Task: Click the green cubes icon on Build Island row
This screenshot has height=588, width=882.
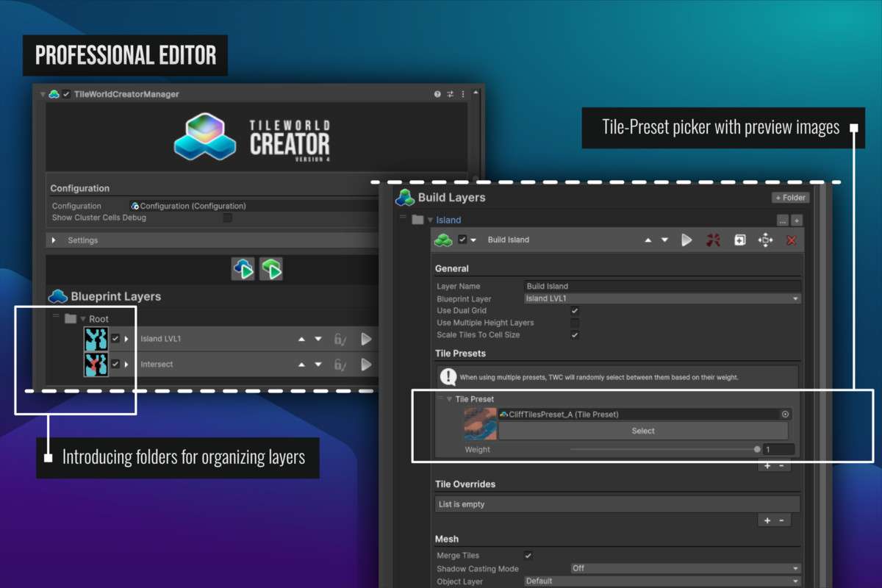Action: [443, 240]
